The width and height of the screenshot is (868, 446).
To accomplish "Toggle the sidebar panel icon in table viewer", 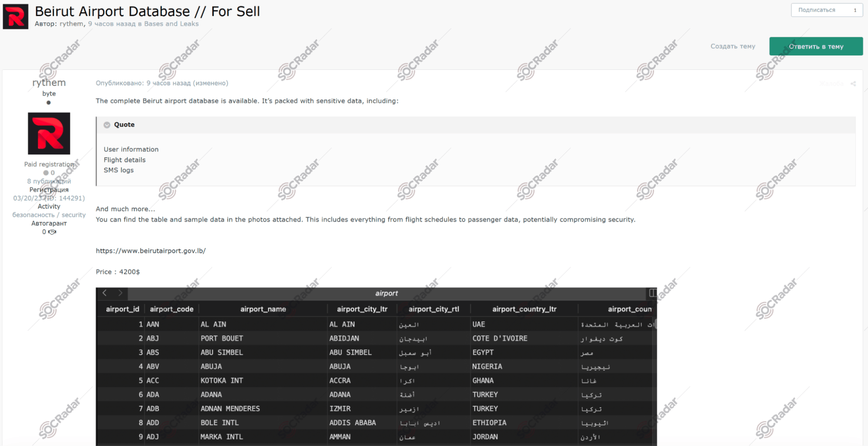I will point(652,293).
